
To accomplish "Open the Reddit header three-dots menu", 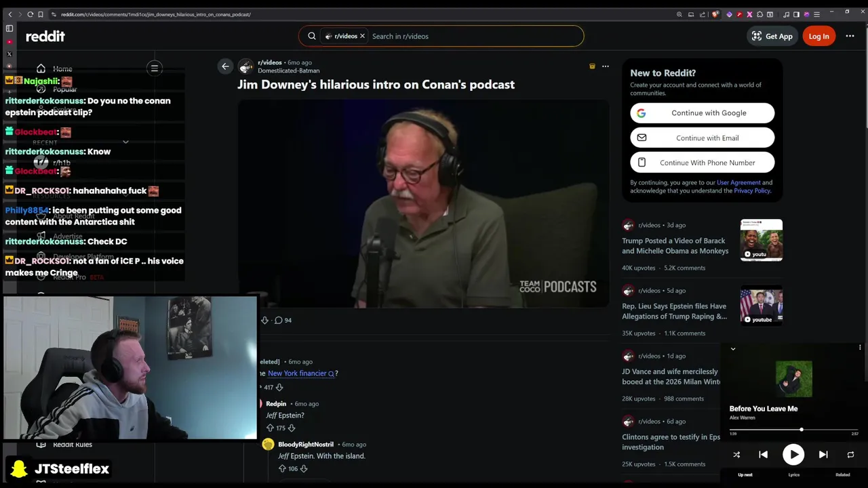I will (850, 37).
